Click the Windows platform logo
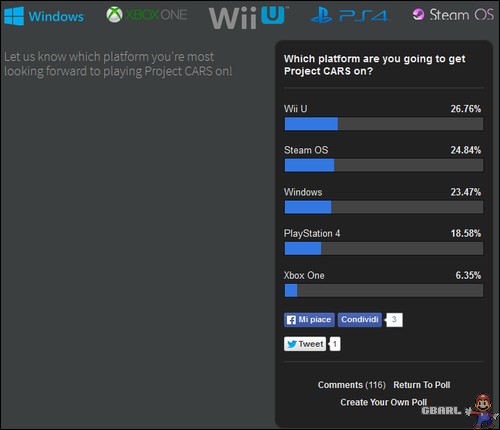Image resolution: width=500 pixels, height=430 pixels. coord(44,16)
